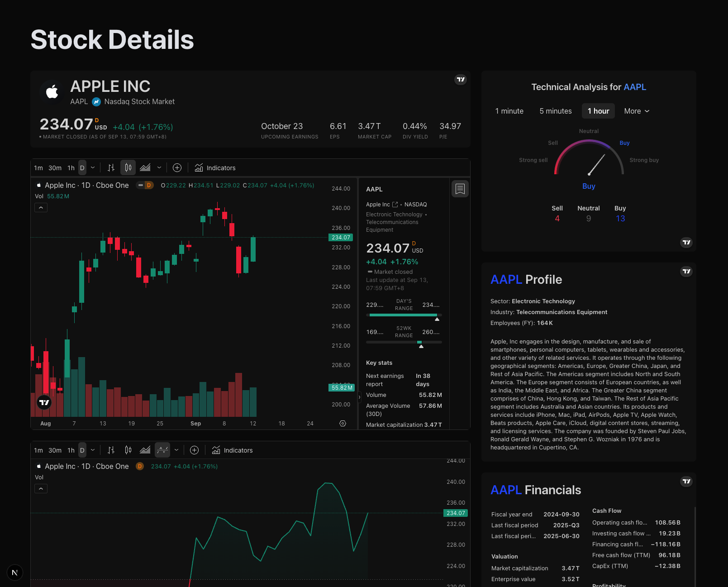Click the Apple logo next to APPLE INC
728x587 pixels.
(52, 92)
